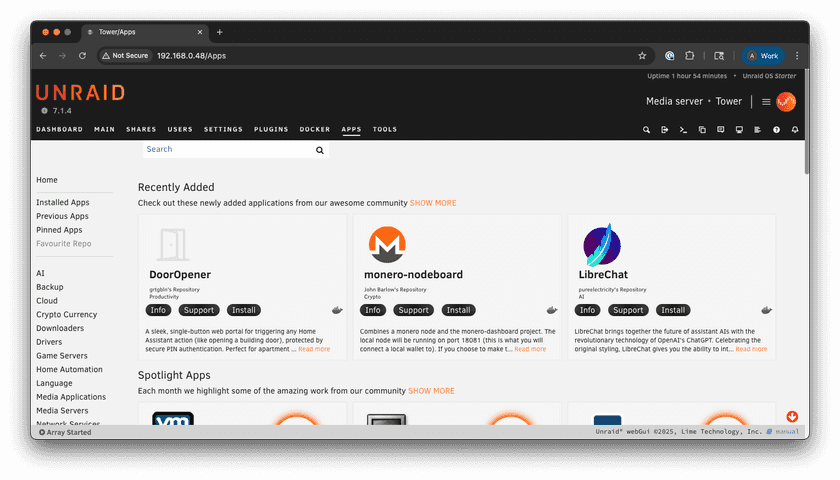Click the help question mark icon
Viewport: 840px width, 480px height.
[776, 130]
